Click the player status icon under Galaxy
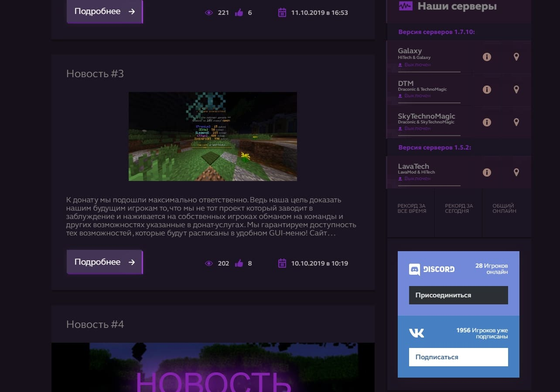Viewport: 560px width, 392px height. pyautogui.click(x=400, y=65)
